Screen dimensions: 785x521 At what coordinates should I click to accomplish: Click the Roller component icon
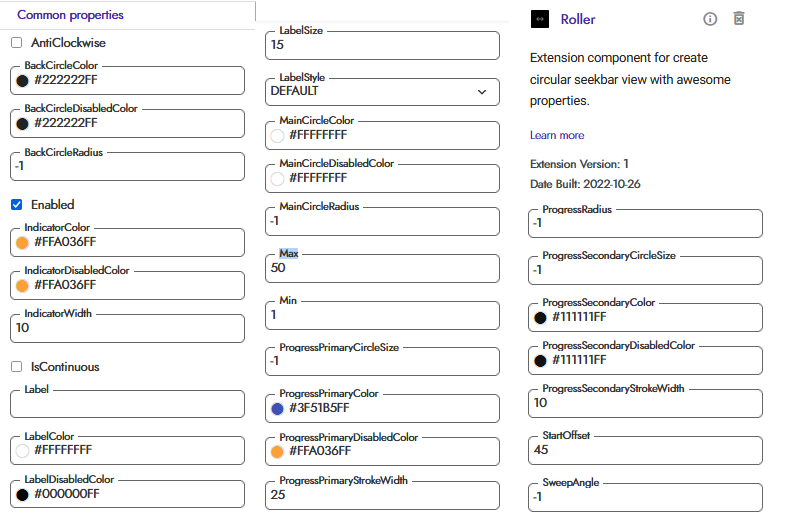tap(540, 19)
